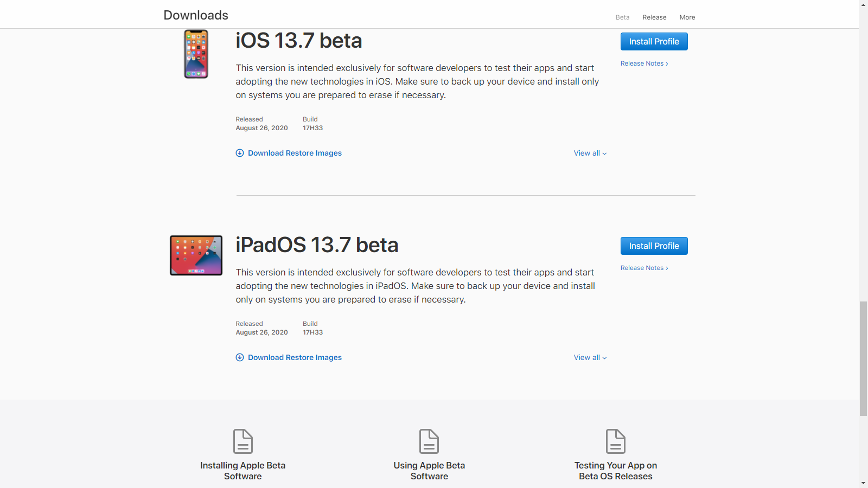The width and height of the screenshot is (868, 488).
Task: Select build 17H33 under iOS 13.7
Action: [313, 128]
